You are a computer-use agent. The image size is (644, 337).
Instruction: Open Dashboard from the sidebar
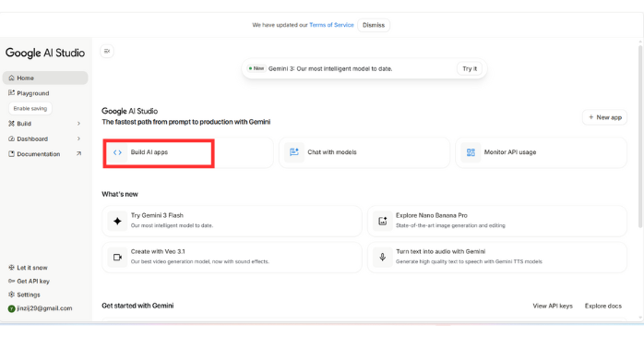pos(45,138)
